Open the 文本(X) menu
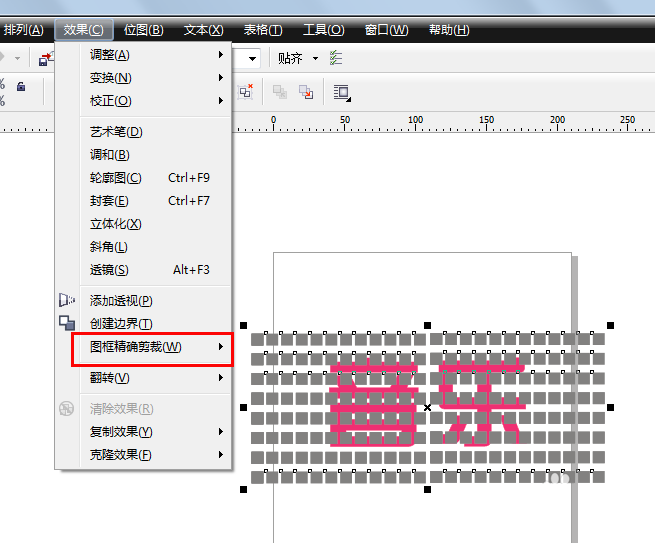655x543 pixels. [x=204, y=30]
